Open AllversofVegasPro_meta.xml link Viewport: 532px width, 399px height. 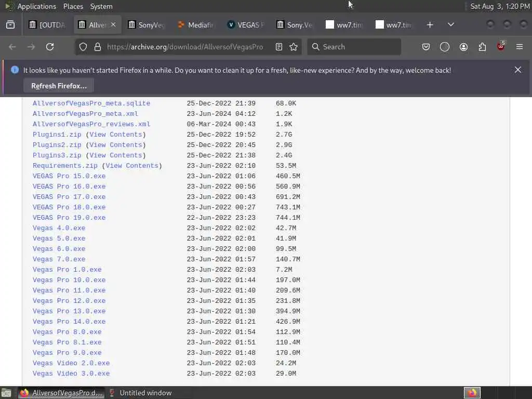tap(85, 114)
